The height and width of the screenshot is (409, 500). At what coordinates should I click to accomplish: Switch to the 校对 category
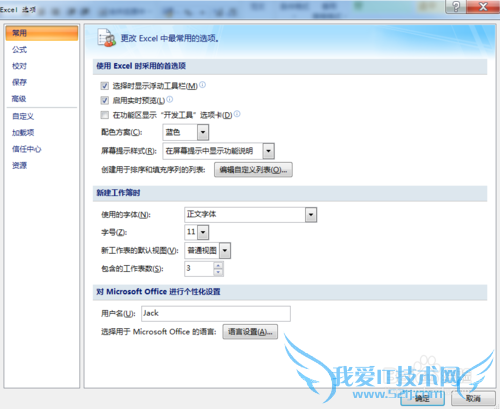pos(19,66)
